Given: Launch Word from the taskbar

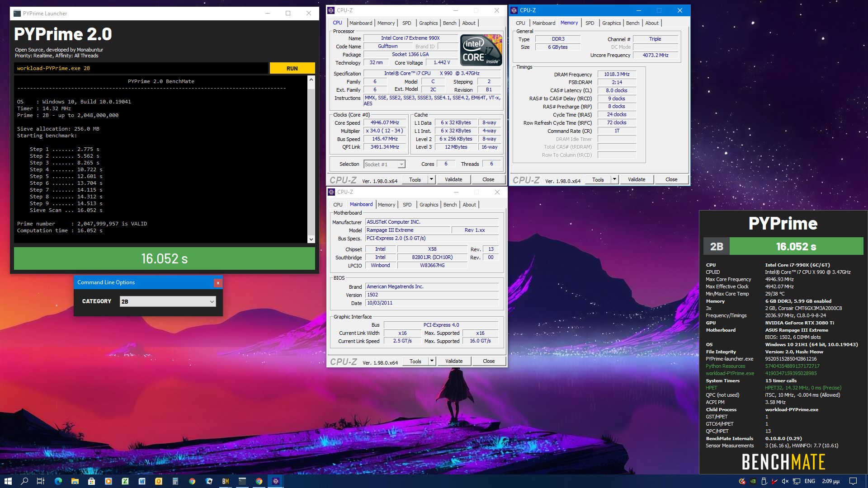Looking at the screenshot, I should pyautogui.click(x=142, y=481).
